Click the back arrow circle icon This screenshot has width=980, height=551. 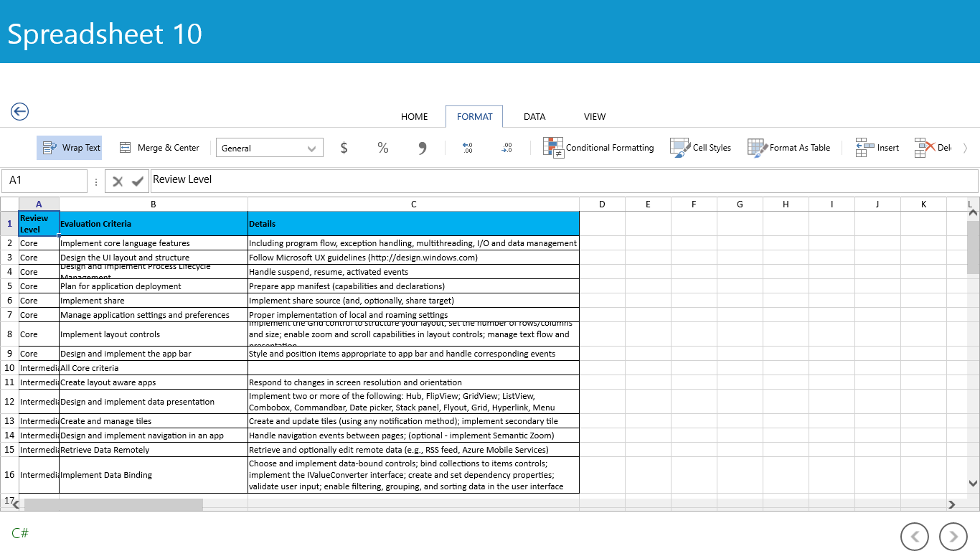(19, 111)
